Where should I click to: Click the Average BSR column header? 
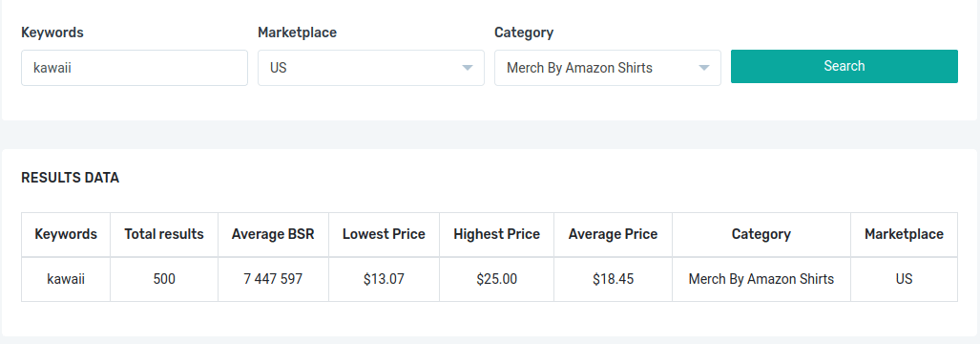pos(273,234)
